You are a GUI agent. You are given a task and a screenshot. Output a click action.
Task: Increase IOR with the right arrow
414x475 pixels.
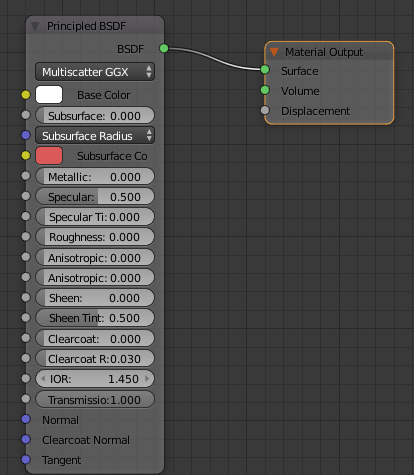point(147,379)
